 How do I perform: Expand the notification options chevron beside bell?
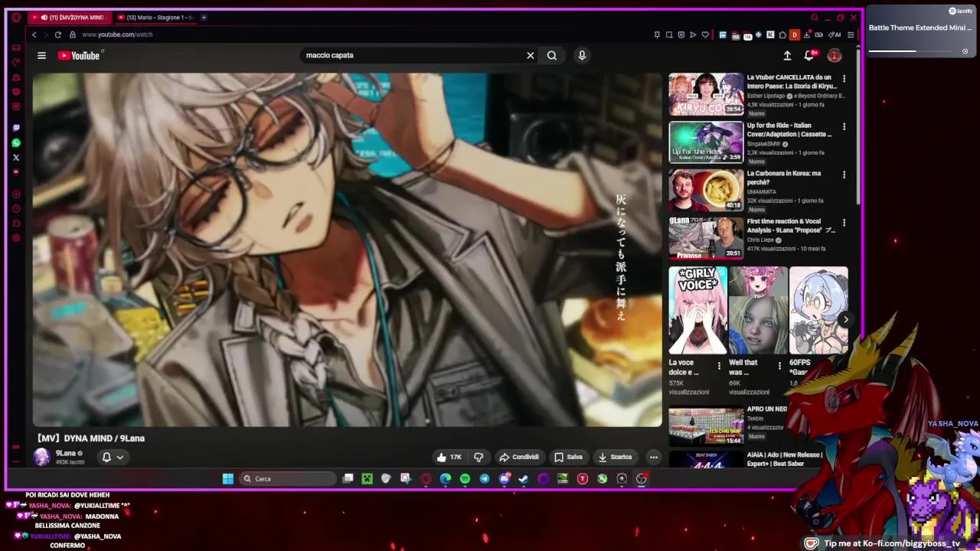coord(120,457)
